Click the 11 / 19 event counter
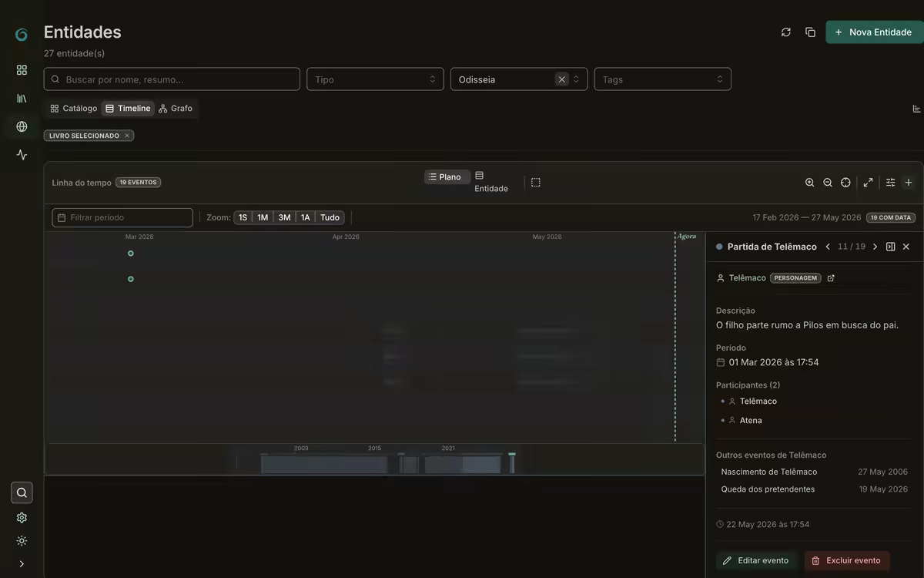Viewport: 924px width, 578px height. click(852, 247)
